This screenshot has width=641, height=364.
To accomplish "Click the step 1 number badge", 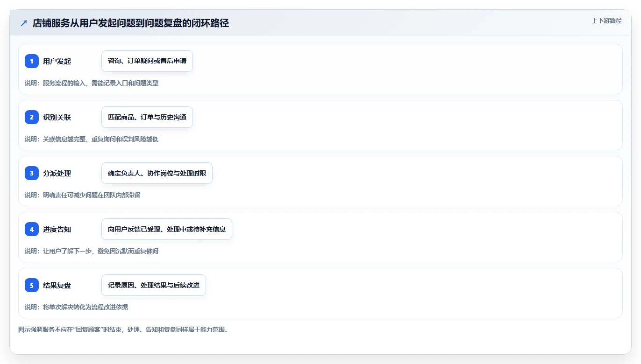I will point(32,61).
